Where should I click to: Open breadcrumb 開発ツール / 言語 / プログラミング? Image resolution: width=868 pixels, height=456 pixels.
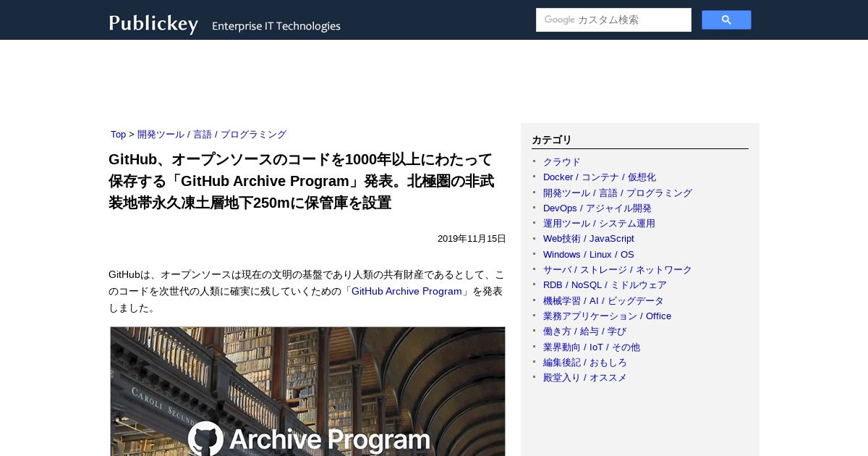click(212, 135)
